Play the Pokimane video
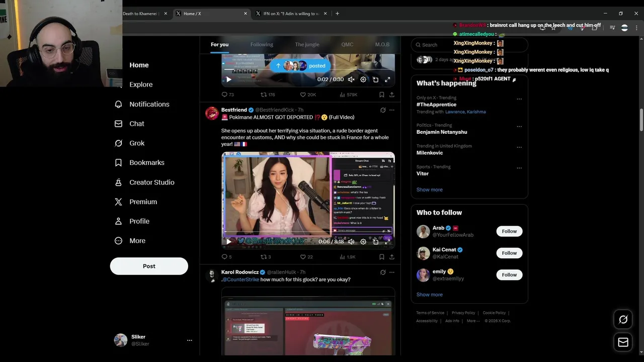Screen dimensions: 644x362 (228, 242)
